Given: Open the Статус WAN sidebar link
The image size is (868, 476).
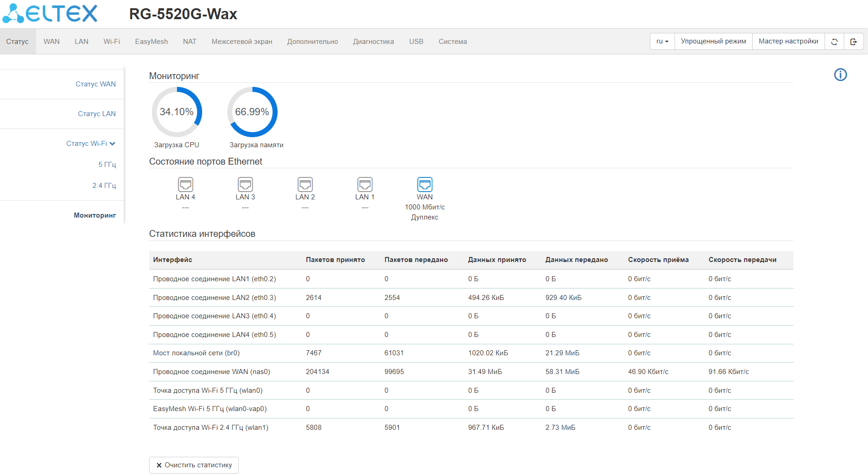Looking at the screenshot, I should point(96,84).
